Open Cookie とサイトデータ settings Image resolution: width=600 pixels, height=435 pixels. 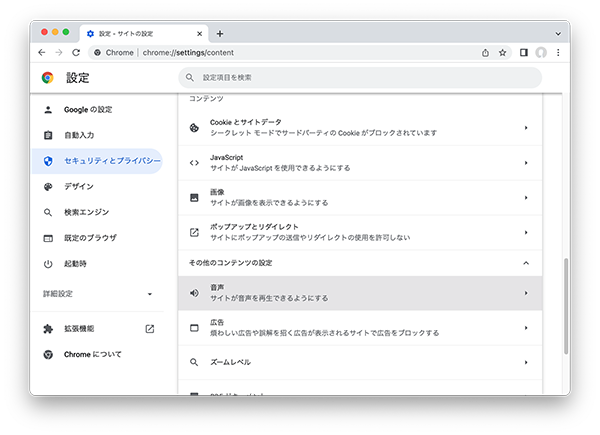tap(360, 127)
